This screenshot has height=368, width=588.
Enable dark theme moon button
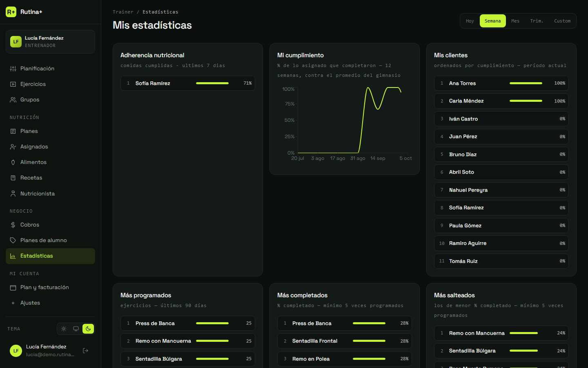[x=88, y=329]
